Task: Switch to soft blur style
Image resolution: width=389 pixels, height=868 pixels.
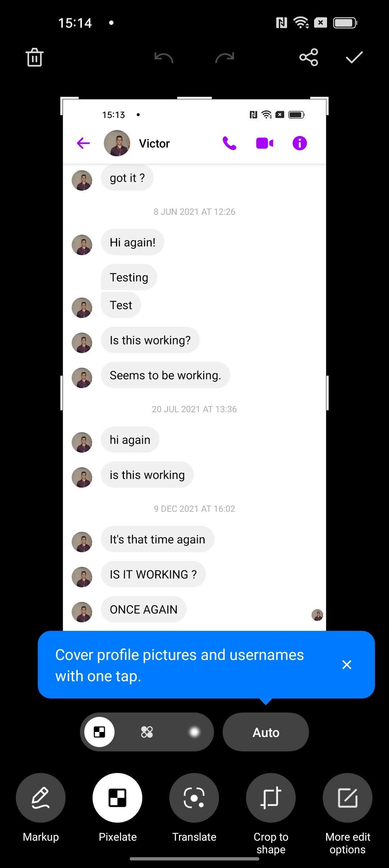Action: [194, 732]
